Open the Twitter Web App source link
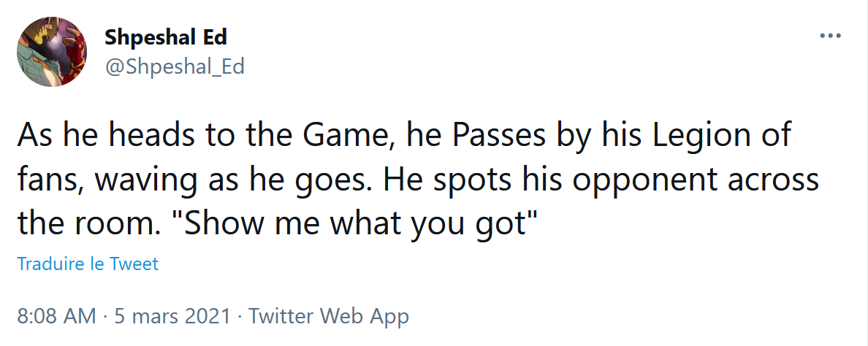This screenshot has height=346, width=868. pos(329,317)
